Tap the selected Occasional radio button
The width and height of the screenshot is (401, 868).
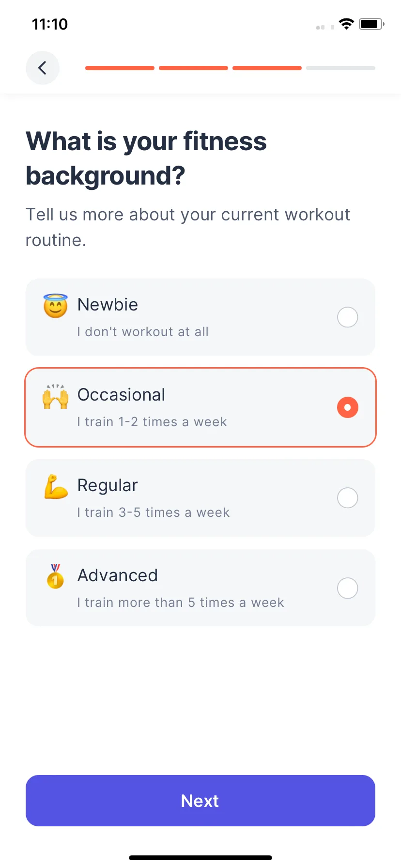[x=348, y=407]
